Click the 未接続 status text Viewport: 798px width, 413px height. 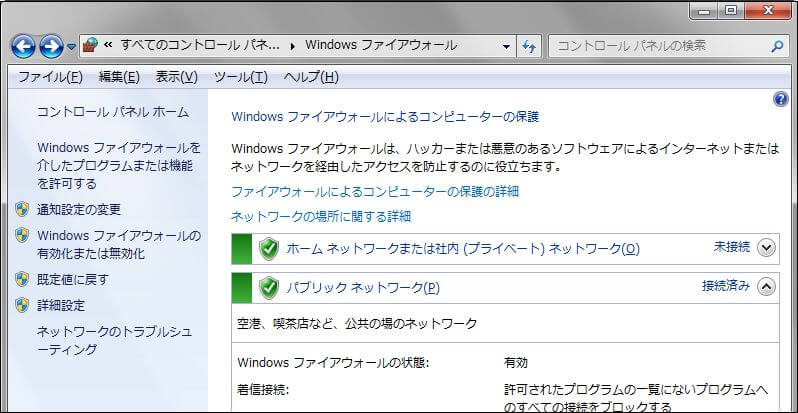[732, 248]
